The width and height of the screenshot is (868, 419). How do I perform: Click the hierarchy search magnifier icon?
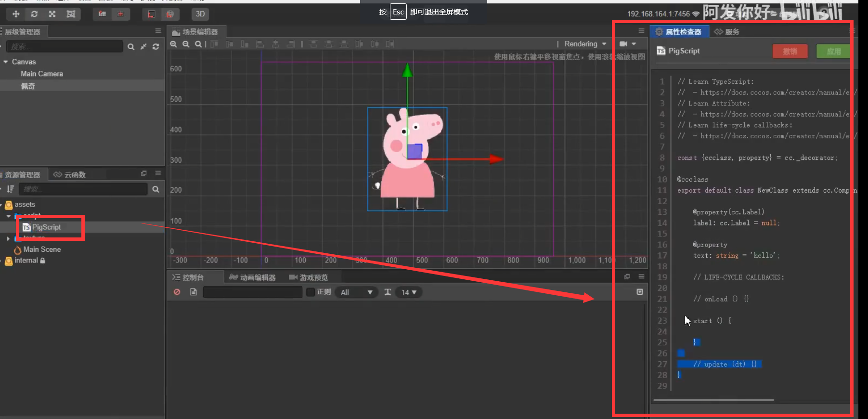click(x=131, y=47)
